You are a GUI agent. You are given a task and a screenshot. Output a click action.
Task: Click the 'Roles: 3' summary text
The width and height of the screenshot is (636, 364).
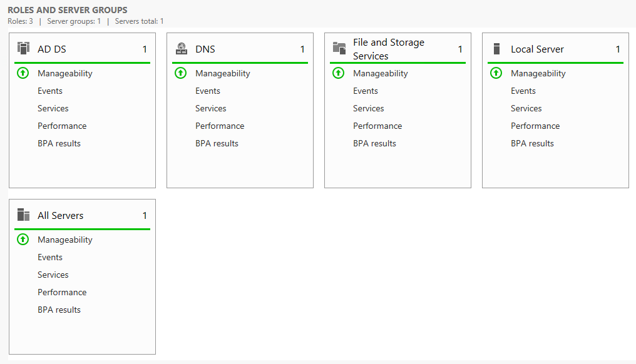[20, 21]
